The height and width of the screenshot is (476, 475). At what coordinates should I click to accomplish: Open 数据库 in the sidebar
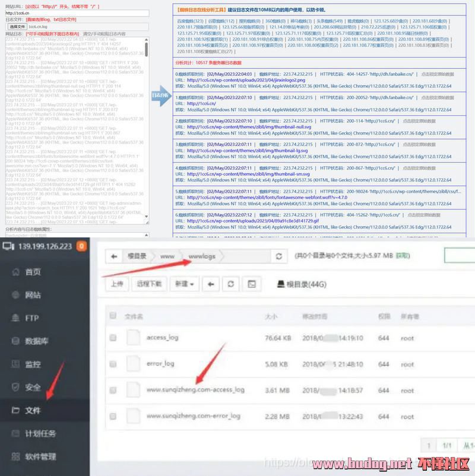[36, 341]
